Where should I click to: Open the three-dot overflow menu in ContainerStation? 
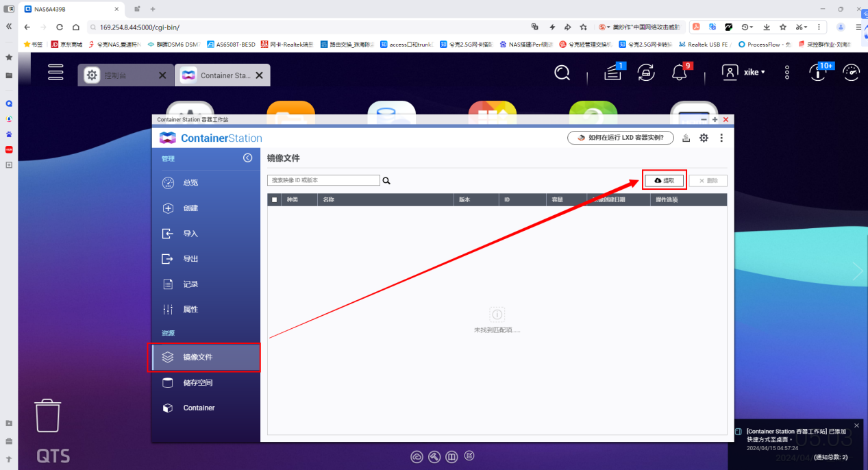point(721,137)
